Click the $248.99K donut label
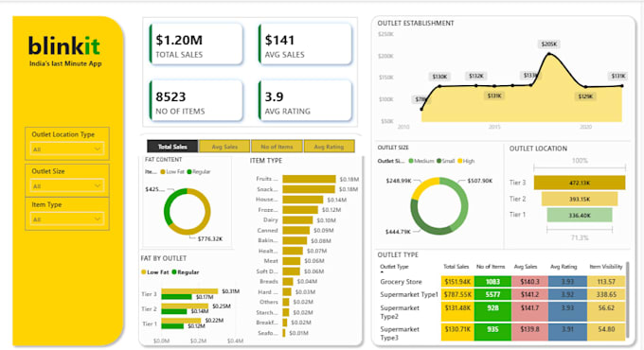The image size is (644, 350). tap(399, 181)
